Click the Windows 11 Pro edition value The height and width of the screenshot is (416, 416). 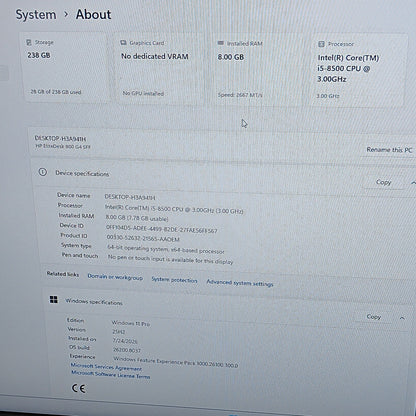coord(131,323)
